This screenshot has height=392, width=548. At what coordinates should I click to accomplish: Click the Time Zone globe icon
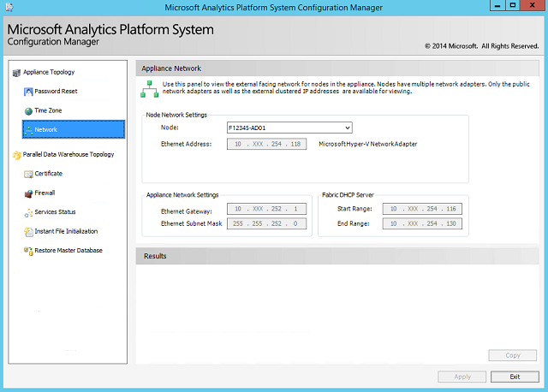[28, 111]
